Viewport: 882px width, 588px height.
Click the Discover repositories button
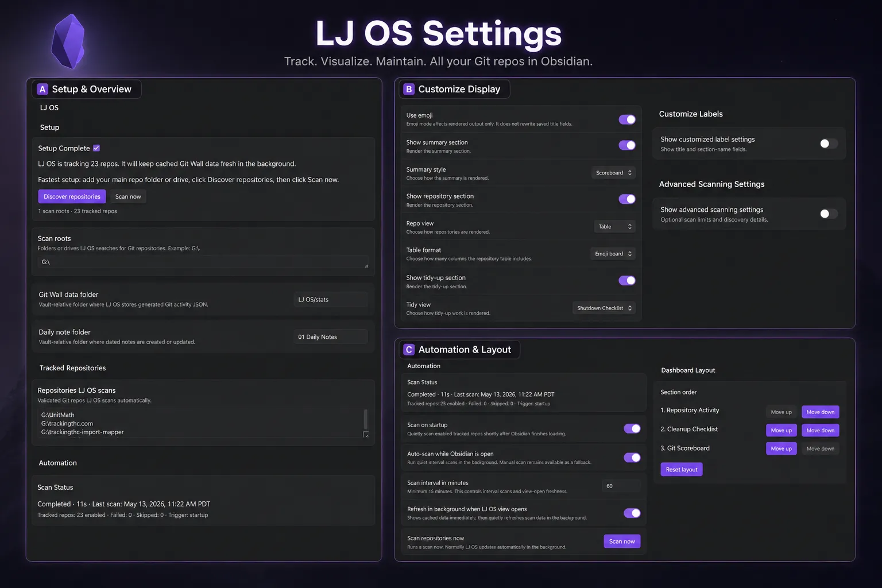72,196
